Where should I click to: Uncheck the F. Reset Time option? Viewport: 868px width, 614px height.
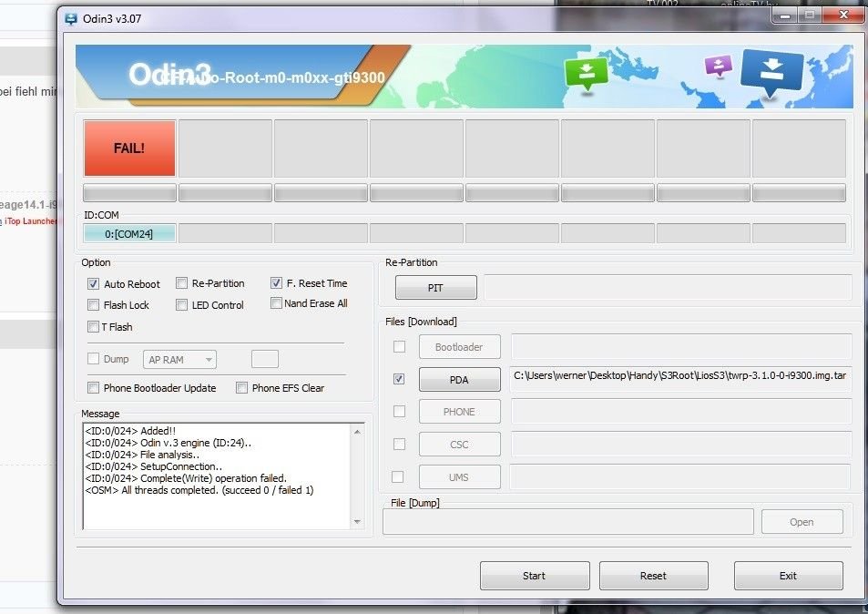(276, 283)
